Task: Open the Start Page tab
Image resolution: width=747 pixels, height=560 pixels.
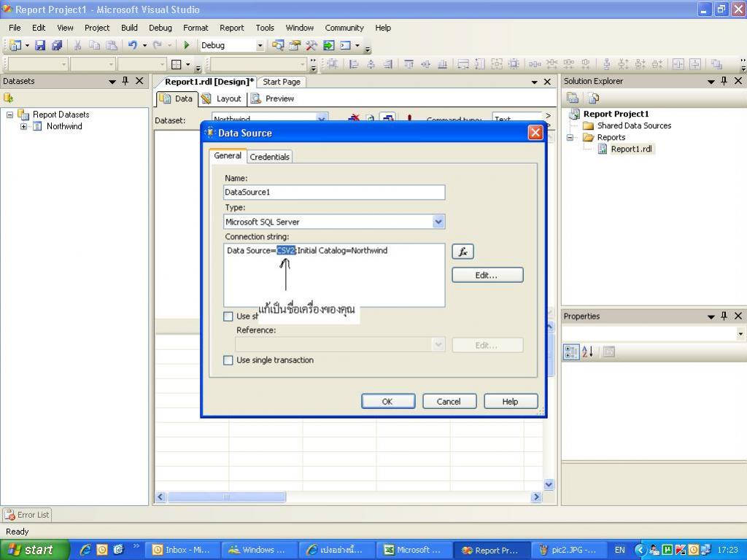Action: (x=282, y=82)
